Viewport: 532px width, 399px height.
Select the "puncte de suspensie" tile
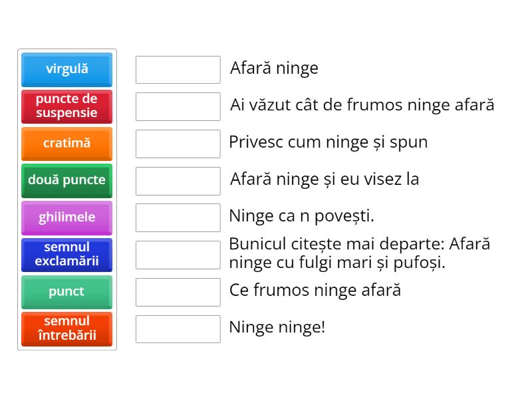[66, 106]
